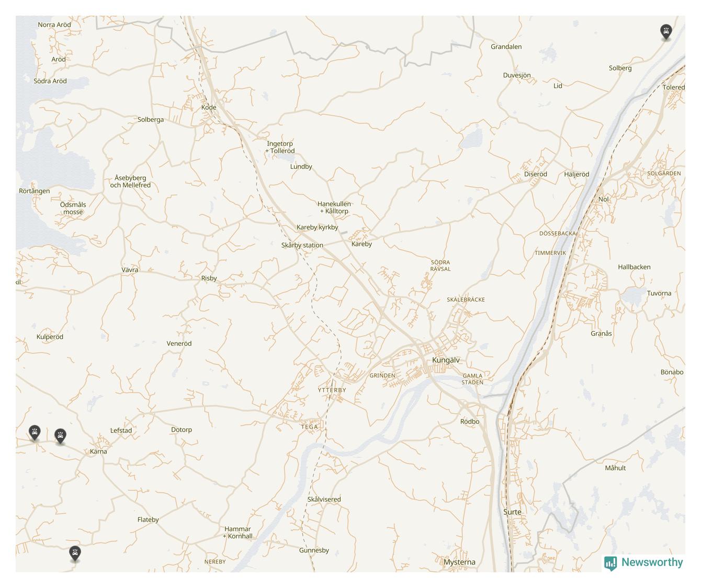This screenshot has height=588, width=701.
Task: Click the Ytterby district label
Action: point(332,390)
